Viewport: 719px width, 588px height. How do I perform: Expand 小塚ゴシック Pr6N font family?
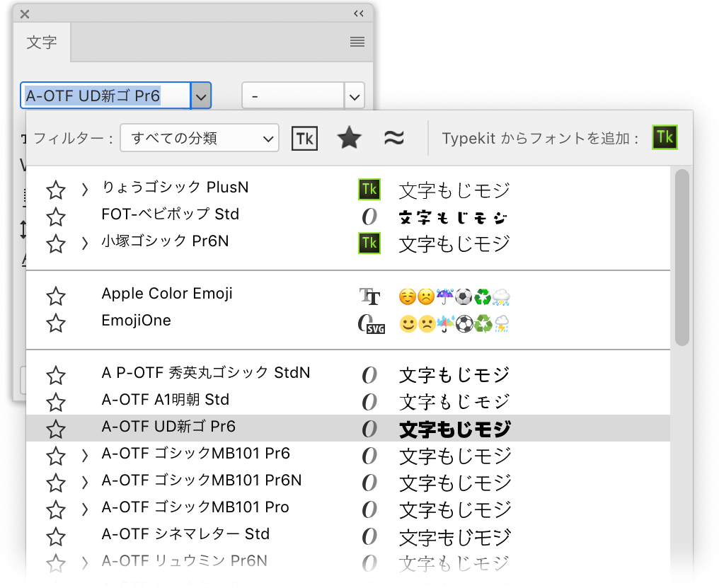pos(84,243)
